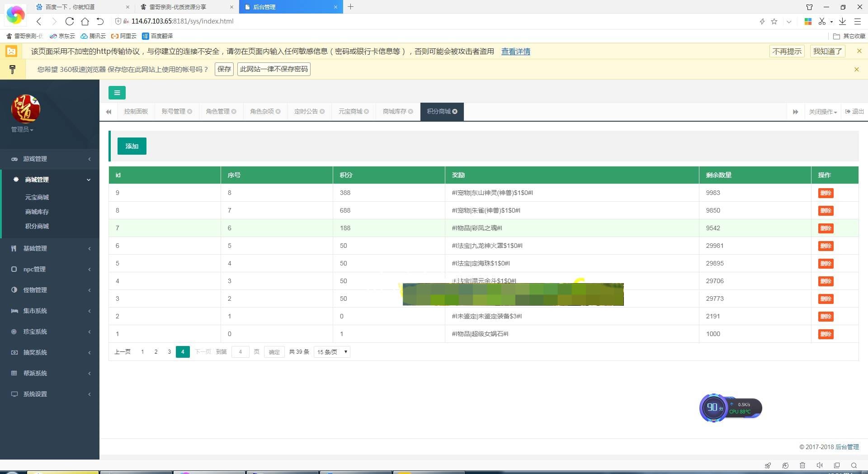Open the 15 条/页 page size dropdown
Screen dimensions: 868x474
332,352
